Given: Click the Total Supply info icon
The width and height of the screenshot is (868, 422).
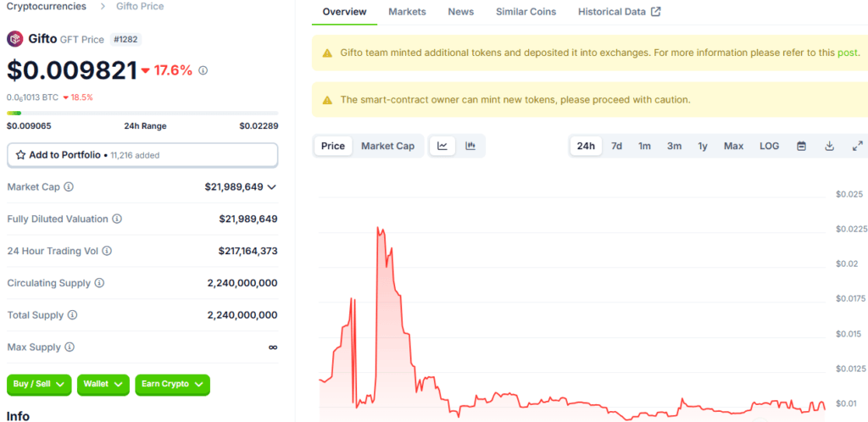Looking at the screenshot, I should (73, 315).
